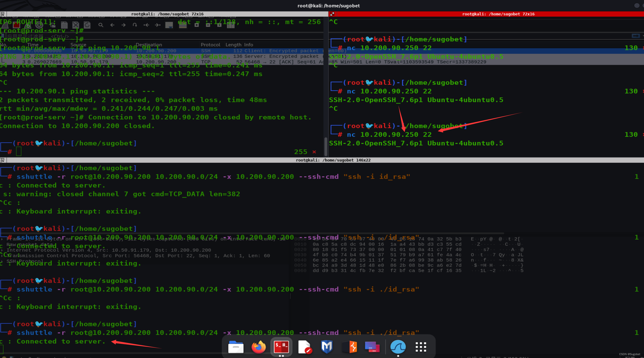Click the hex dump row starting with 0060
The image size is (644, 358).
pos(409,271)
